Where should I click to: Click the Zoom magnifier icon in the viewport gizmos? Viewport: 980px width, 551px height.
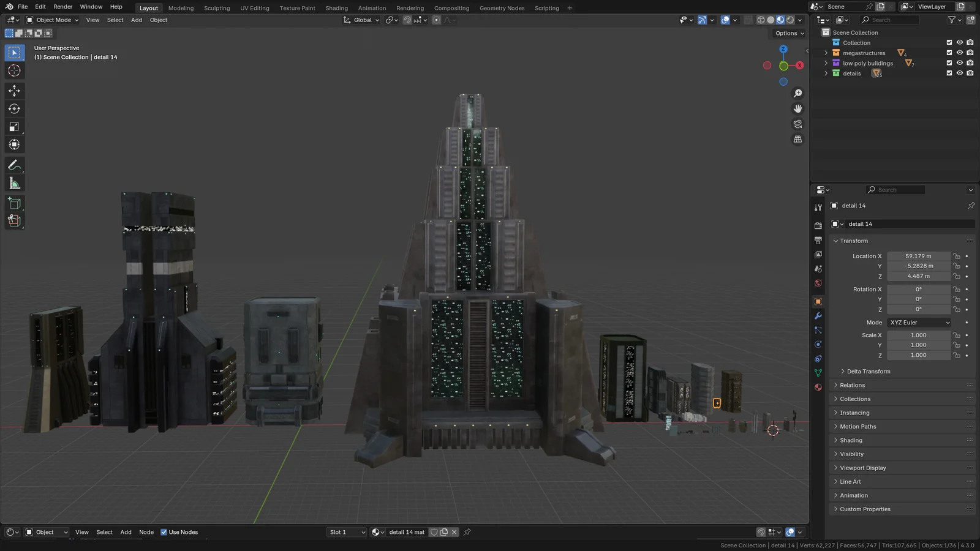pyautogui.click(x=797, y=93)
